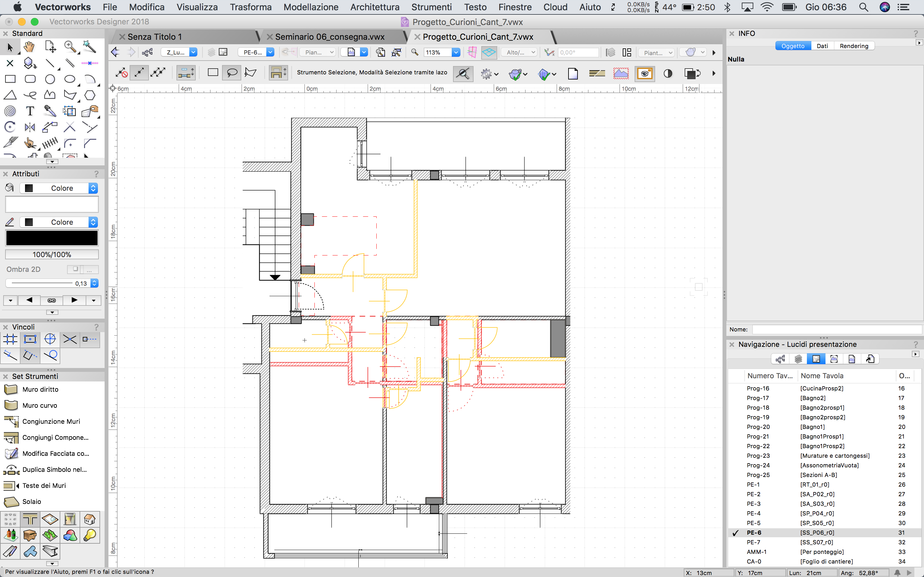Image resolution: width=924 pixels, height=577 pixels.
Task: Select the Mirror tool
Action: point(30,127)
